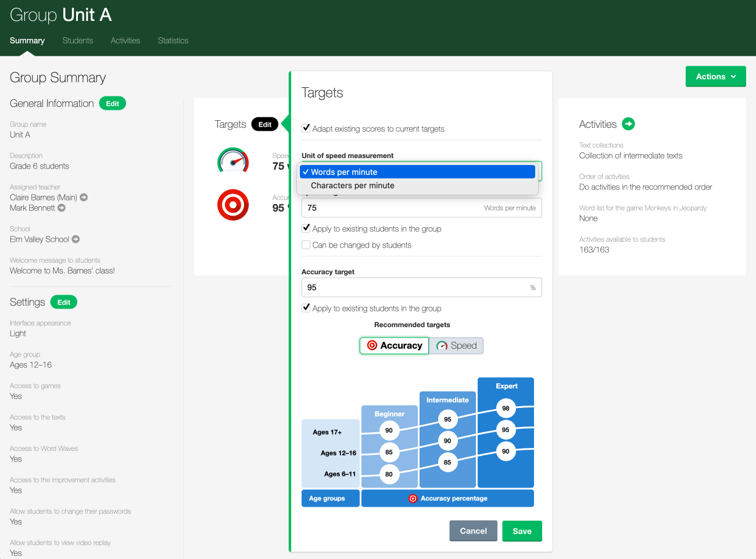Toggle Adapt existing scores to current targets
The image size is (756, 559).
[306, 128]
